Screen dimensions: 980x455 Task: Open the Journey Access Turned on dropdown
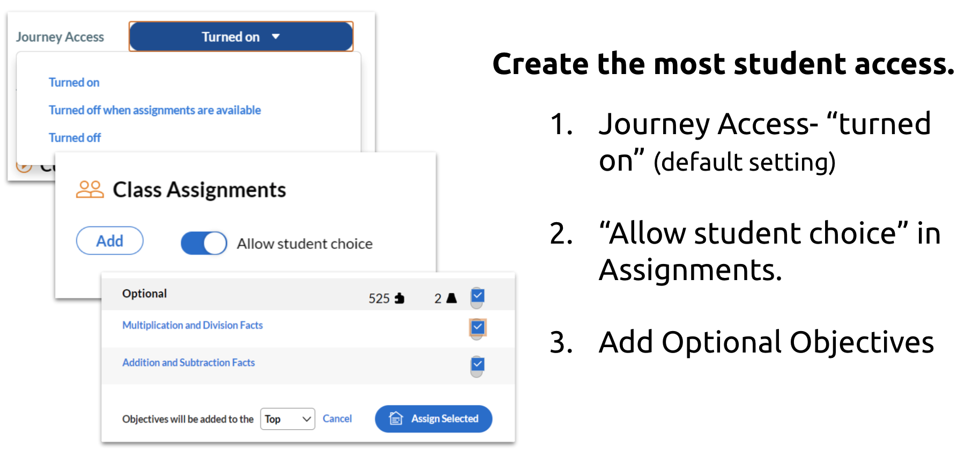point(241,36)
